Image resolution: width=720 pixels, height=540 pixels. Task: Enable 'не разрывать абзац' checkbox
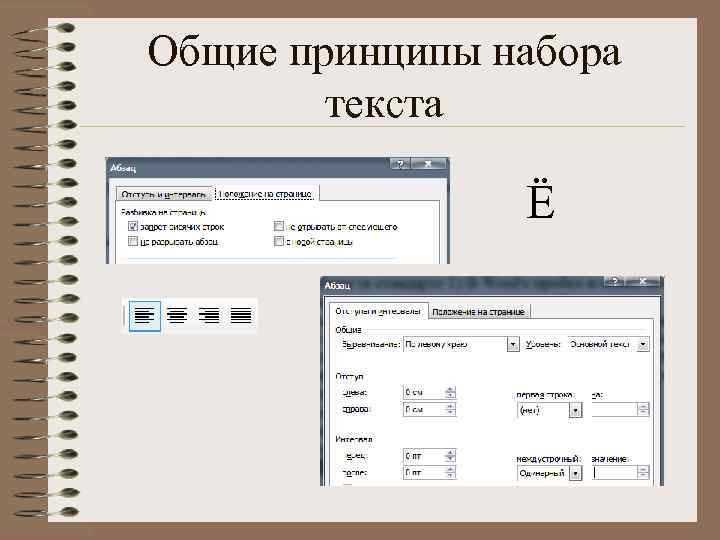point(133,241)
